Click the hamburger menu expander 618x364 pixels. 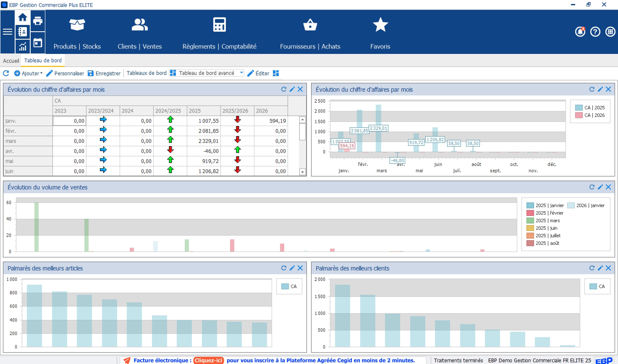(x=7, y=32)
